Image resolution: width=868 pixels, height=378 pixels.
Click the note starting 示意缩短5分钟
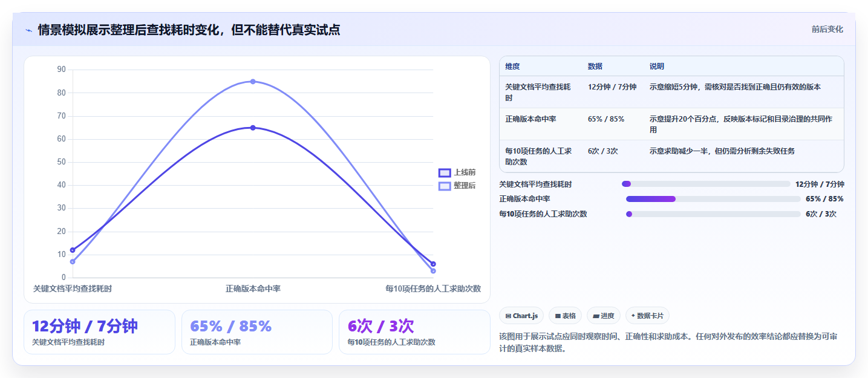click(735, 87)
